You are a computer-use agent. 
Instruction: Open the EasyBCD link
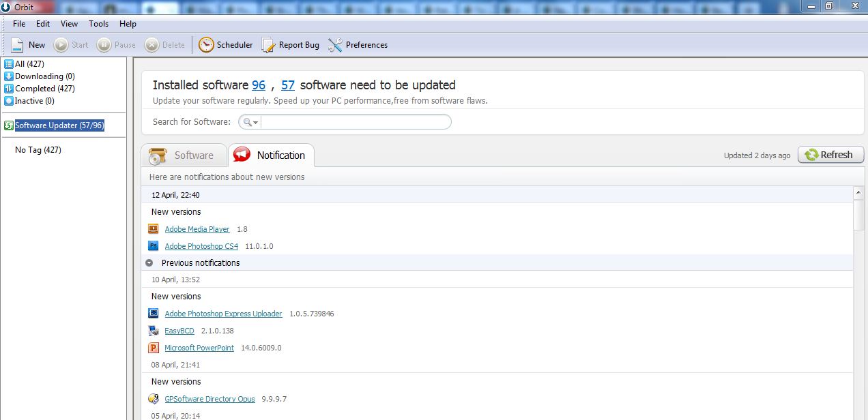pos(179,331)
